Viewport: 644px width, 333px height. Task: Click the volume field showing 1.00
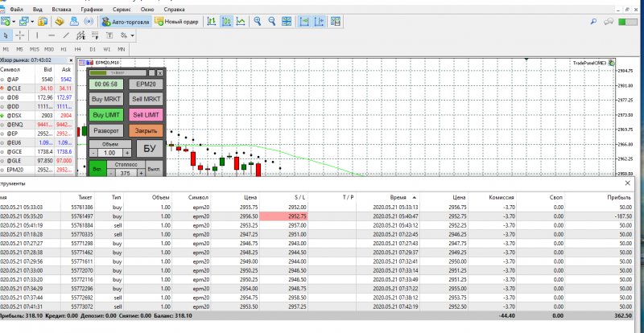(x=110, y=153)
